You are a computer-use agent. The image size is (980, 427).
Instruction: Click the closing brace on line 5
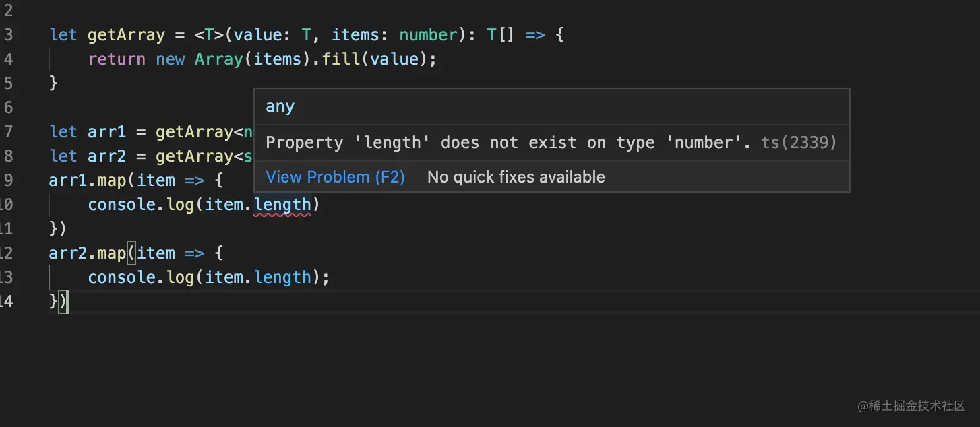click(54, 84)
